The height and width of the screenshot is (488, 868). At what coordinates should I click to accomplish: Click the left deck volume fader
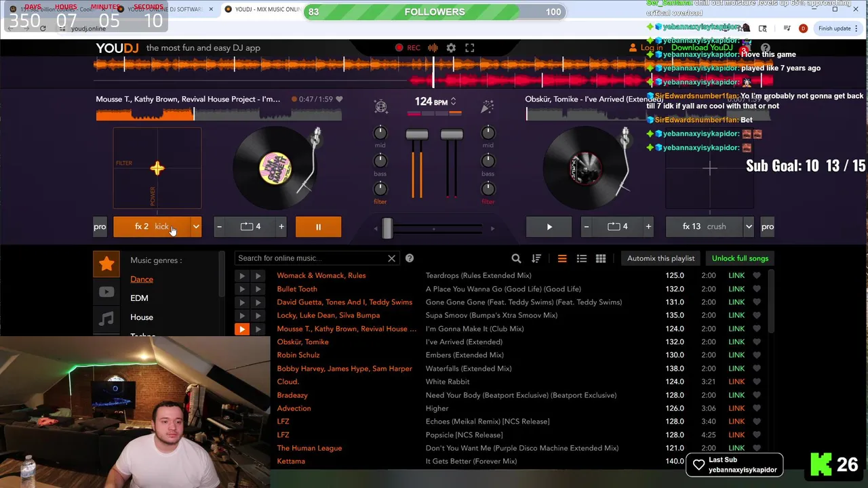pyautogui.click(x=417, y=135)
